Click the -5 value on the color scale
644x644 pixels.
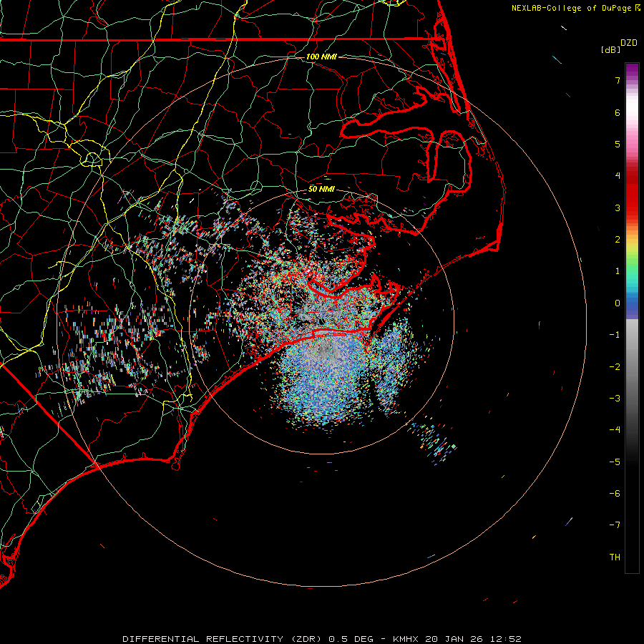click(x=615, y=462)
